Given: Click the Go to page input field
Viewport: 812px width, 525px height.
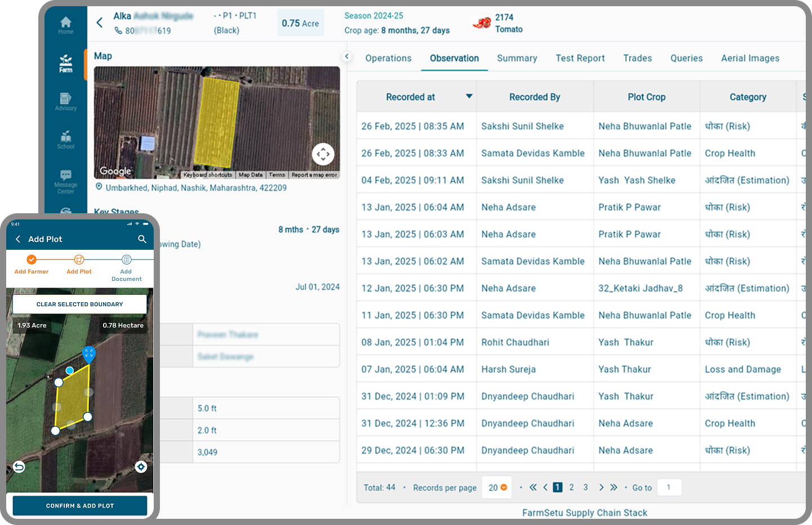Looking at the screenshot, I should tap(669, 487).
